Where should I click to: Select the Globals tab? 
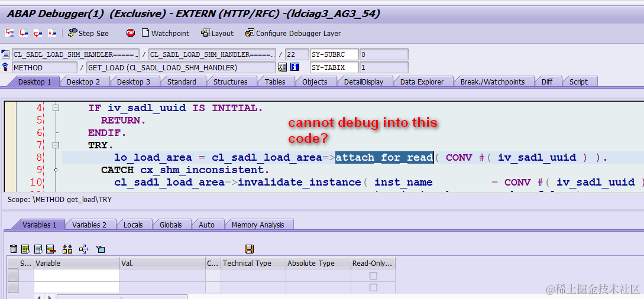tap(170, 225)
